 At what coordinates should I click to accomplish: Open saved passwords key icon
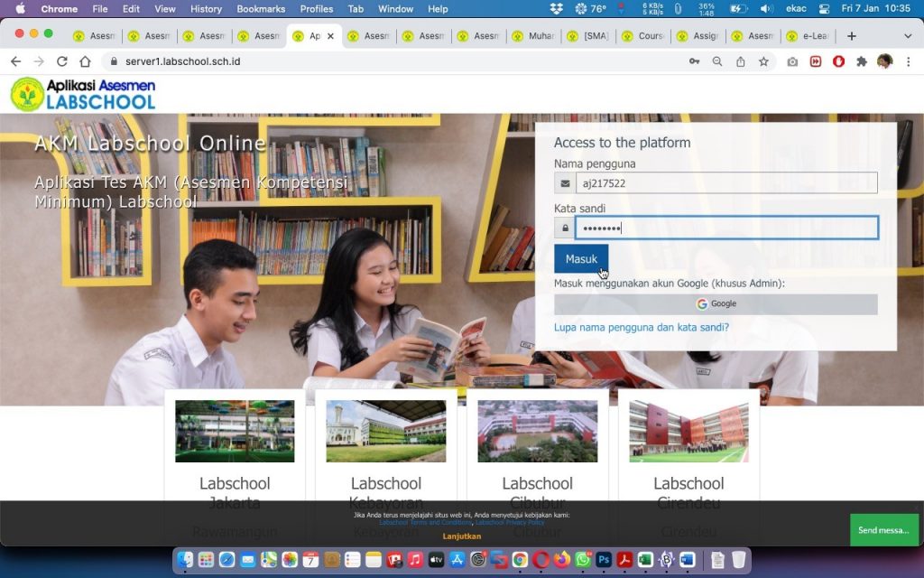(694, 61)
